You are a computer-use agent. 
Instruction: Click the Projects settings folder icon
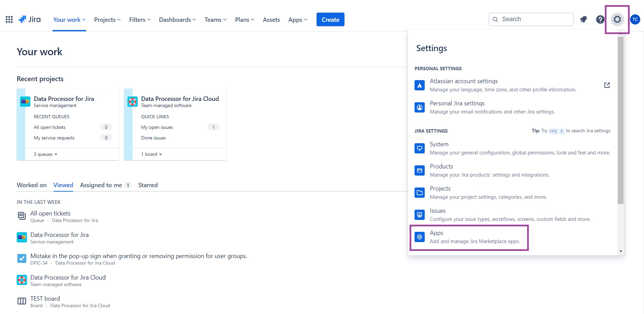click(419, 193)
